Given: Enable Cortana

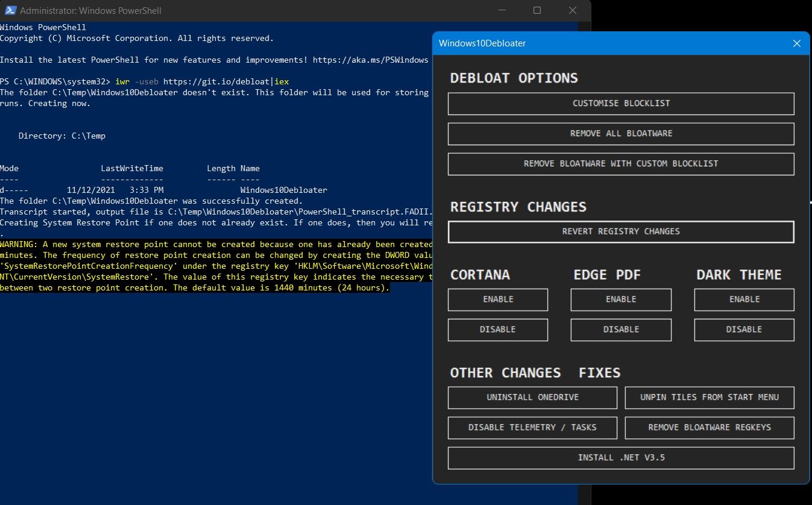Looking at the screenshot, I should point(498,300).
